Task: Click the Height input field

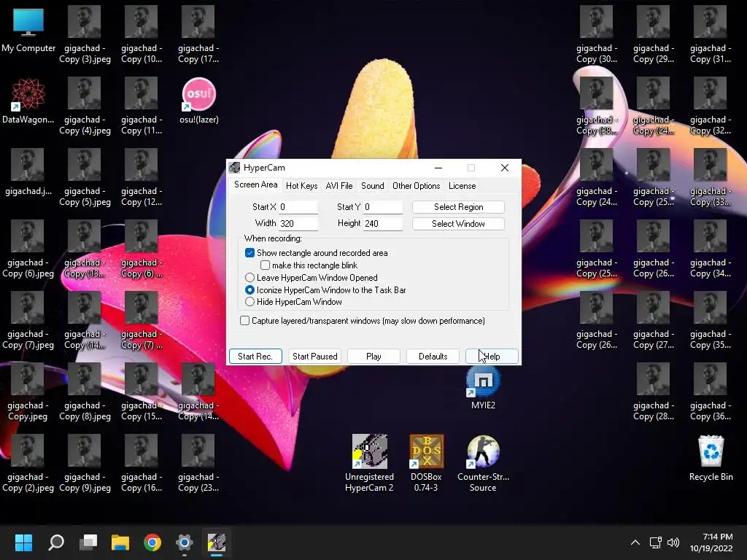Action: point(383,224)
